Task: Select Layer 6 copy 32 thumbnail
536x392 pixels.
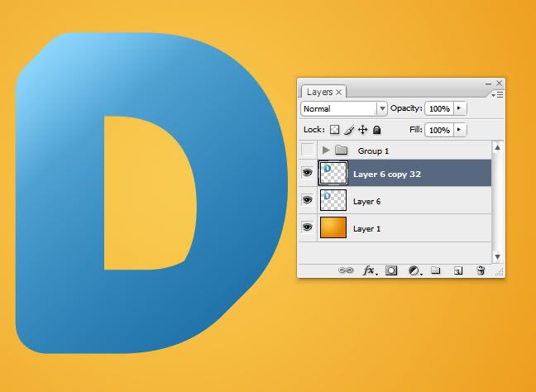Action: pyautogui.click(x=333, y=173)
